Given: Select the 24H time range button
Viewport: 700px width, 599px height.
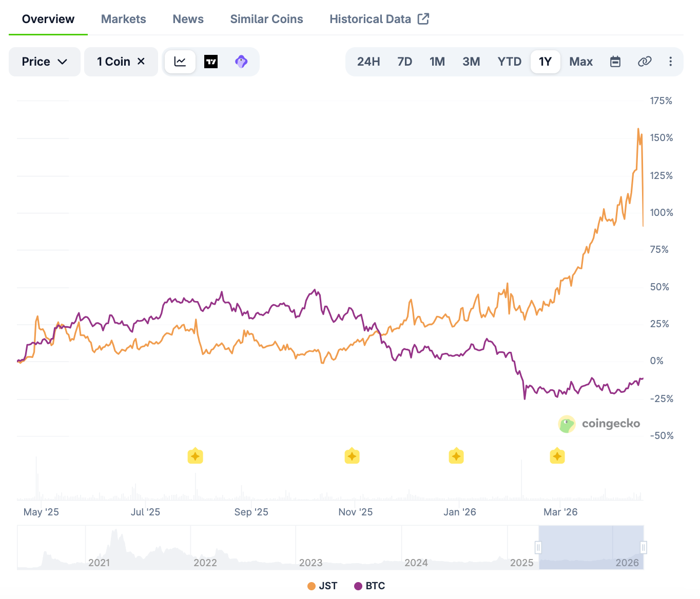Looking at the screenshot, I should [x=368, y=62].
